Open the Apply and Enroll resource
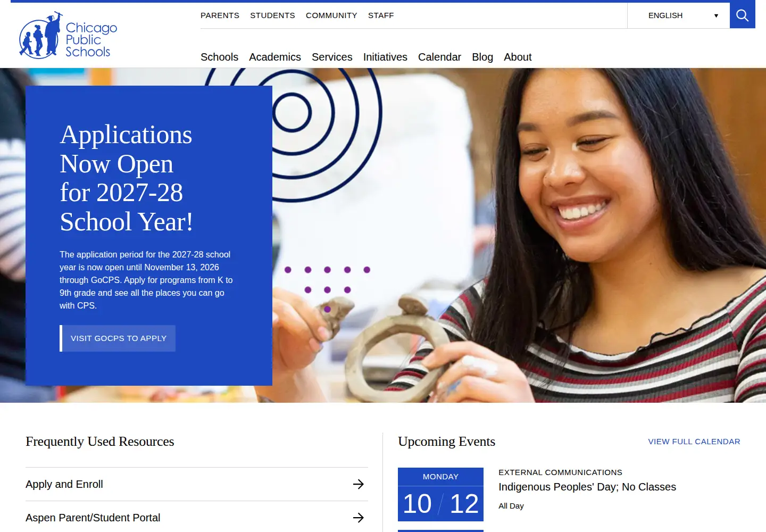This screenshot has width=766, height=532. click(x=197, y=484)
